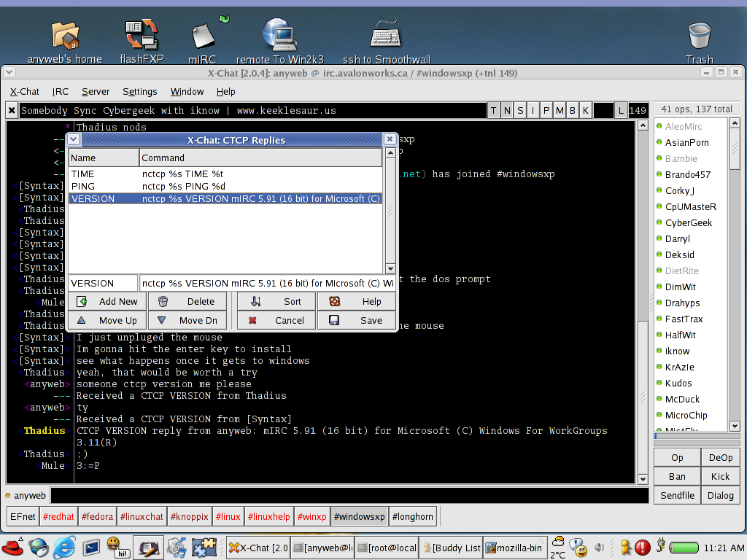Click the VERSION name input field

pos(103,284)
